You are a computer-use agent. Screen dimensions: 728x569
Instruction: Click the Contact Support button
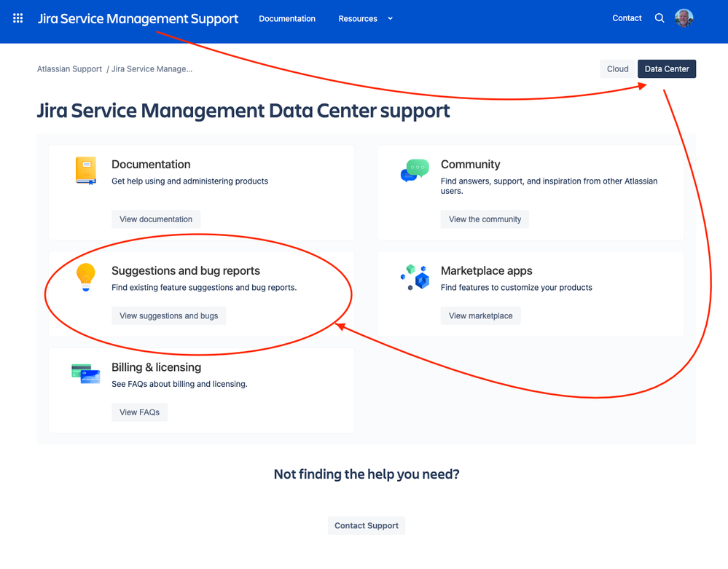pyautogui.click(x=367, y=525)
